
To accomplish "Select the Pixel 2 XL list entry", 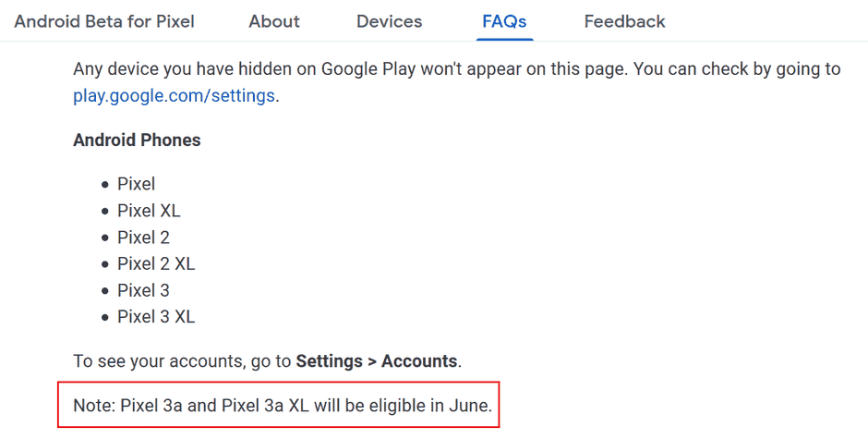I will click(156, 264).
